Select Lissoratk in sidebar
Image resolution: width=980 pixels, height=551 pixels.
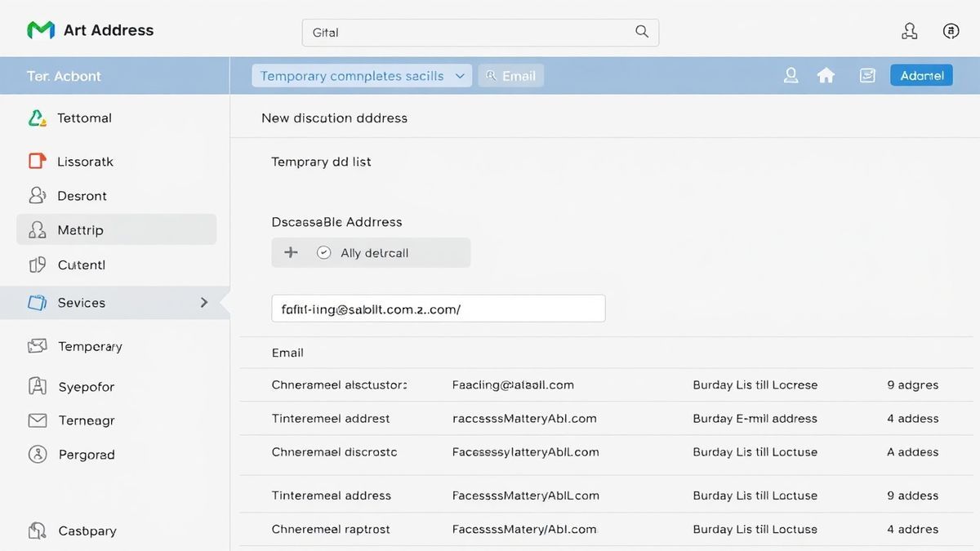point(85,162)
